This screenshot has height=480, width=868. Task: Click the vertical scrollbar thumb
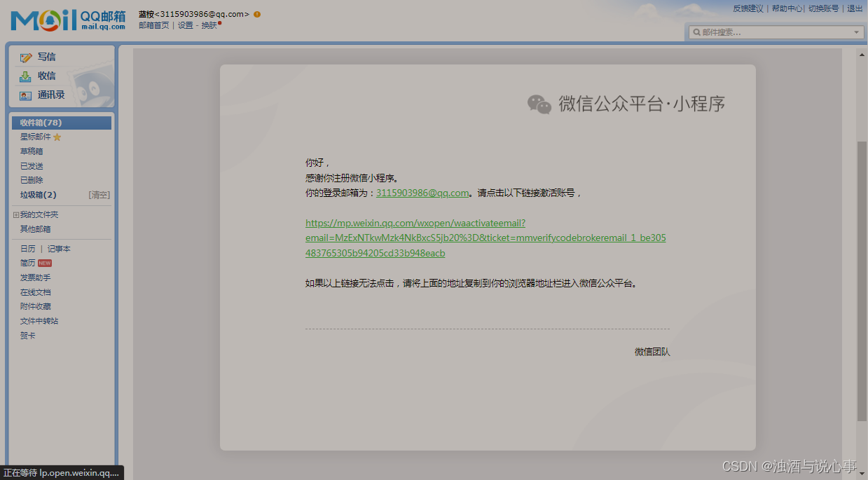862,280
